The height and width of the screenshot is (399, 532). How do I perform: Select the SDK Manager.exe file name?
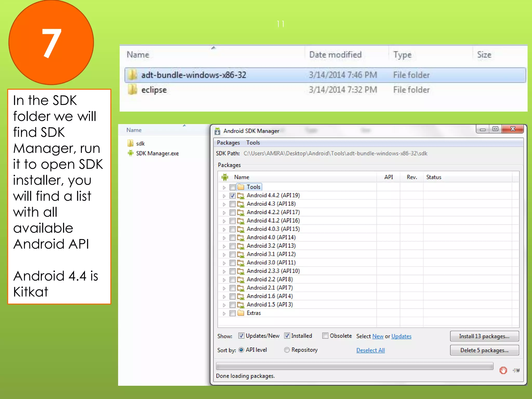tap(157, 153)
